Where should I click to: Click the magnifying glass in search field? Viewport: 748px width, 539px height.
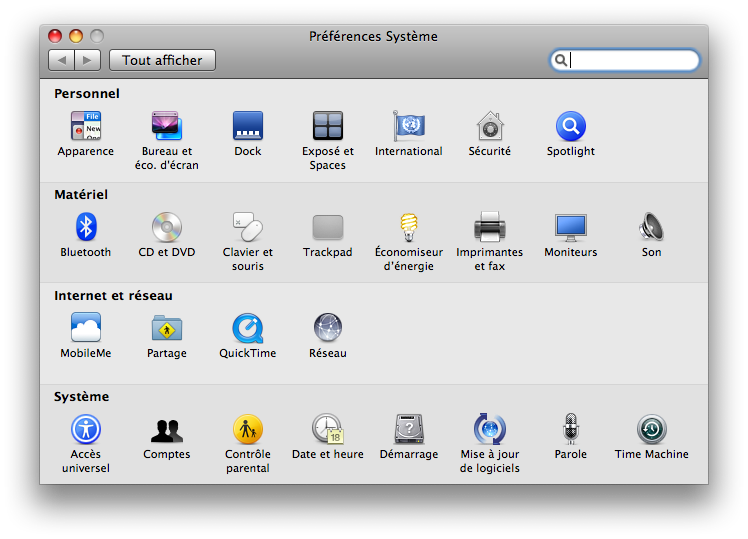561,60
